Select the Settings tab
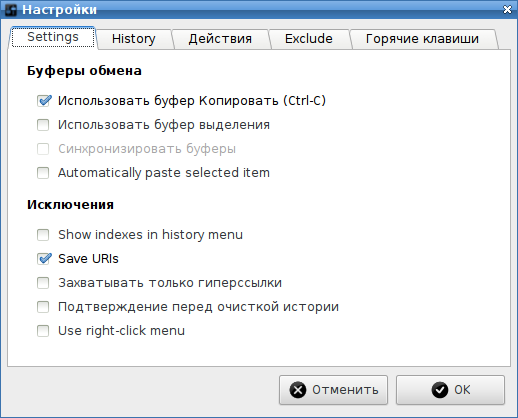 coord(53,37)
